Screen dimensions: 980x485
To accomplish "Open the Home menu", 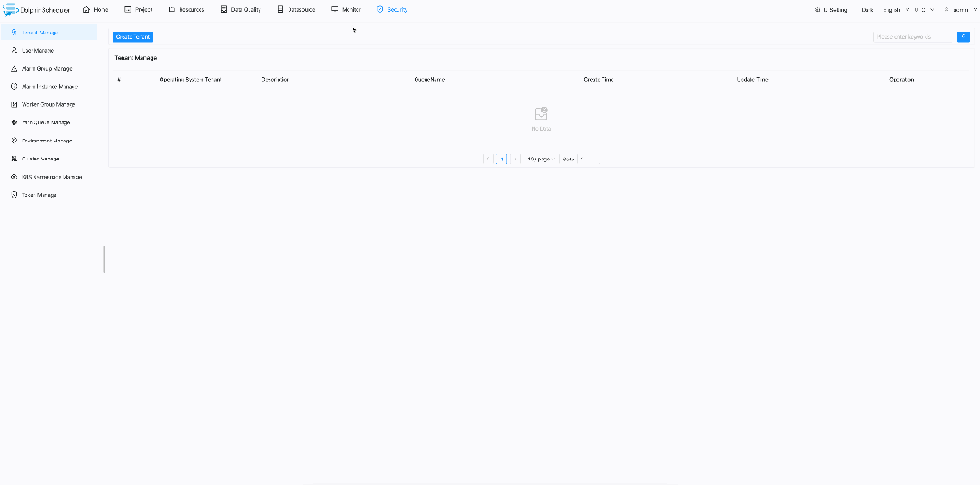I will [x=95, y=10].
